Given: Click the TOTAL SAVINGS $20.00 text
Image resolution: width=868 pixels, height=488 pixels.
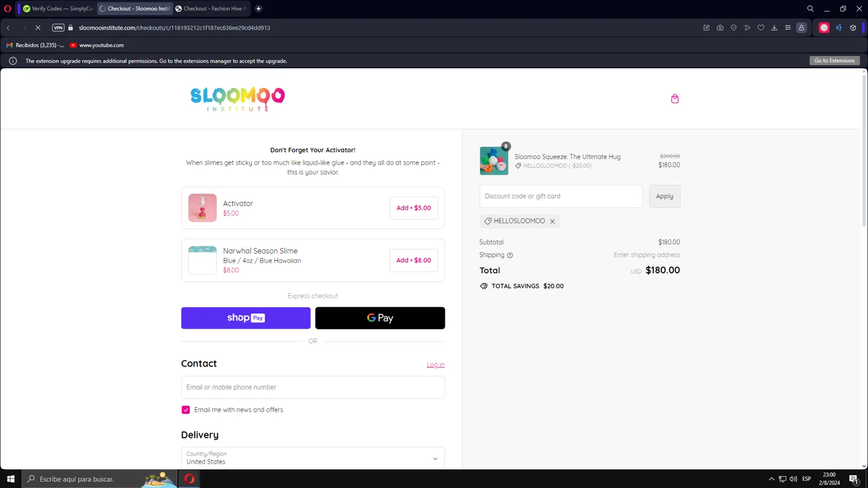Looking at the screenshot, I should point(528,286).
